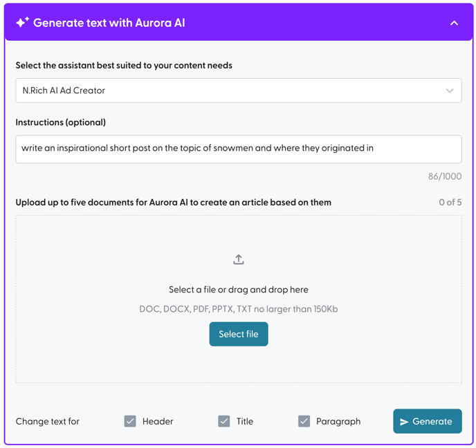The image size is (476, 448).
Task: Click the 86/1000 character counter
Action: point(445,176)
